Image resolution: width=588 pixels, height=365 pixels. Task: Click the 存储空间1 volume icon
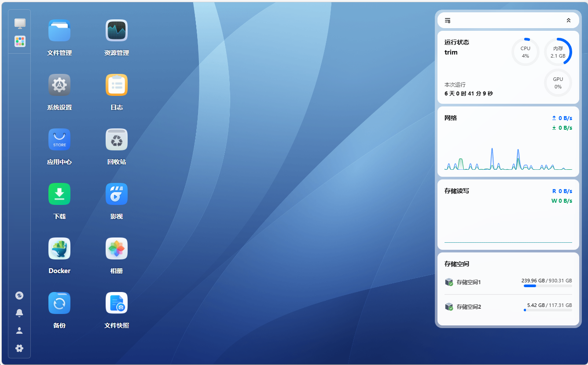[x=449, y=282]
